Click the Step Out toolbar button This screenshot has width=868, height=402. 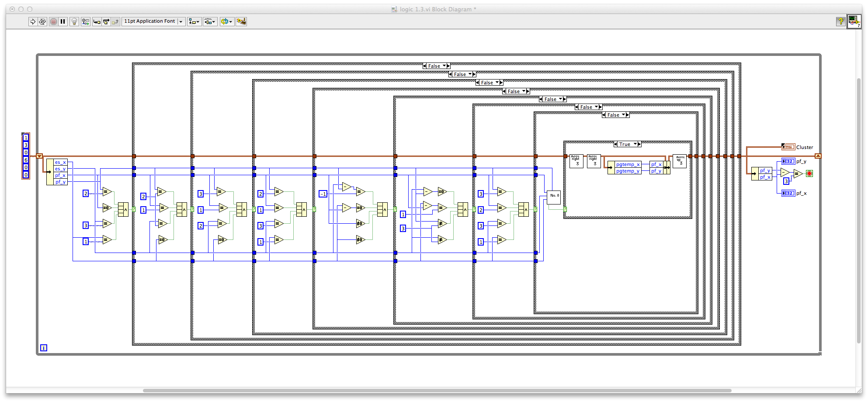coord(115,21)
